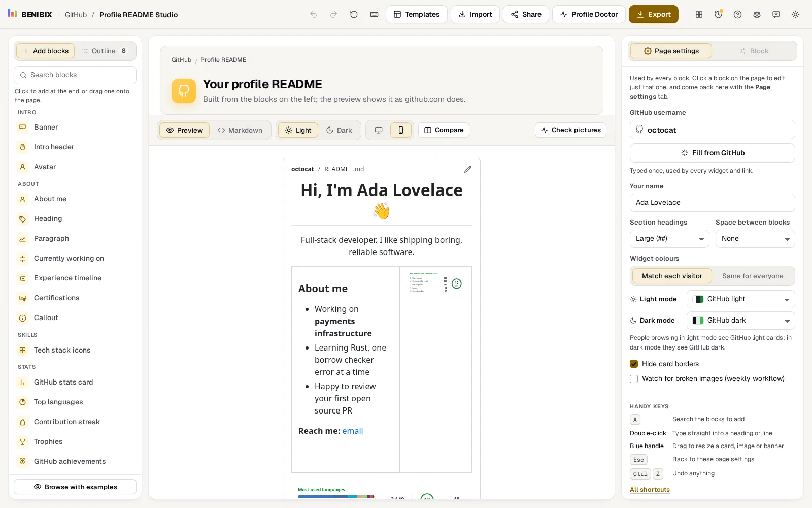Viewport: 812px width, 508px height.
Task: Open the Block settings tab
Action: (x=754, y=51)
